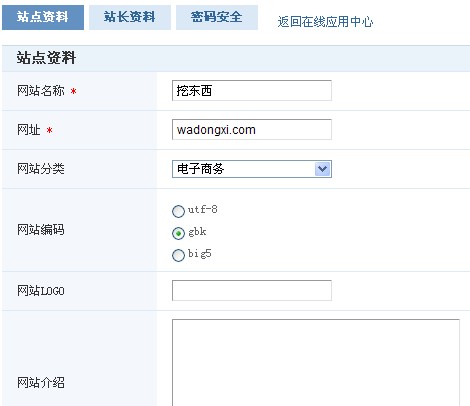Expand the category list via its arrow button
The height and width of the screenshot is (406, 470).
click(322, 169)
